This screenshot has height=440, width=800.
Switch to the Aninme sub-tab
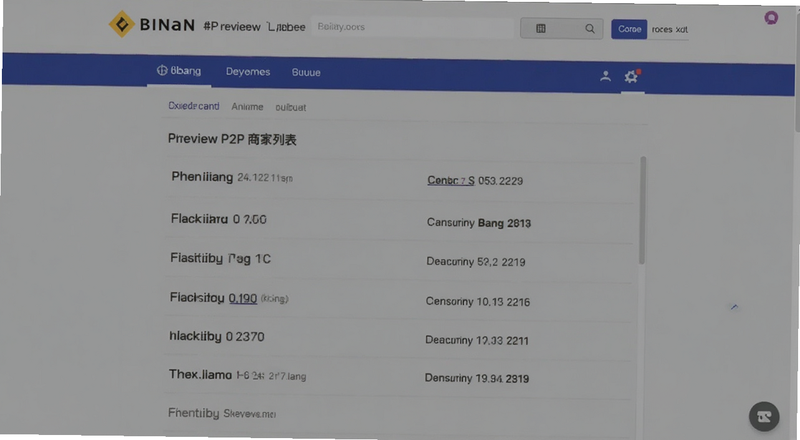pos(247,107)
